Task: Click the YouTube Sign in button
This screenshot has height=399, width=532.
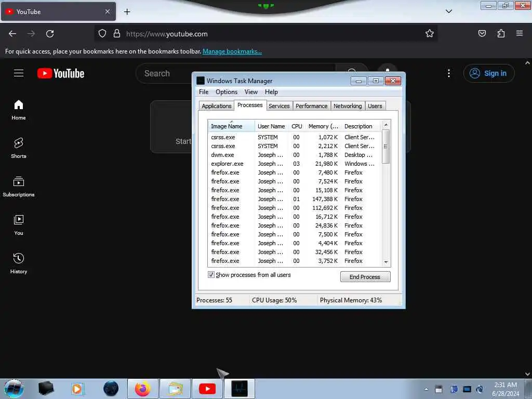Action: click(489, 73)
